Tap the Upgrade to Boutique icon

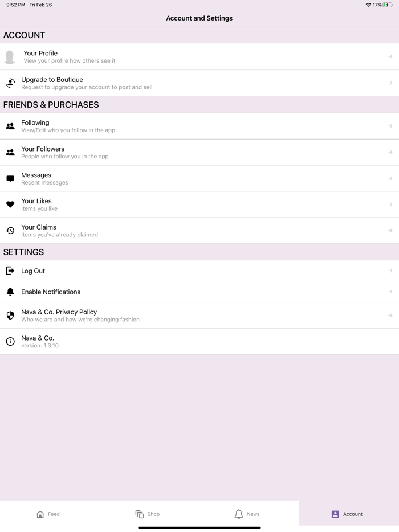pos(10,83)
